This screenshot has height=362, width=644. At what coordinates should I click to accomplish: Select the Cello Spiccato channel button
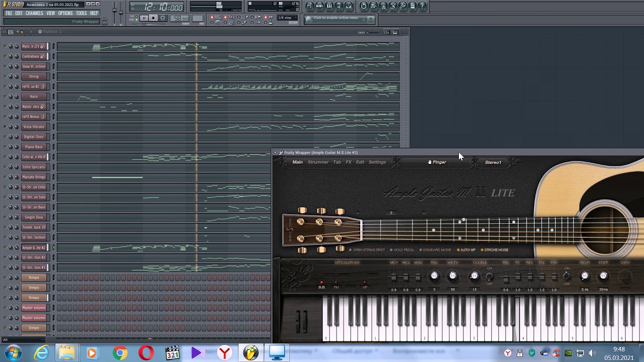coord(34,167)
